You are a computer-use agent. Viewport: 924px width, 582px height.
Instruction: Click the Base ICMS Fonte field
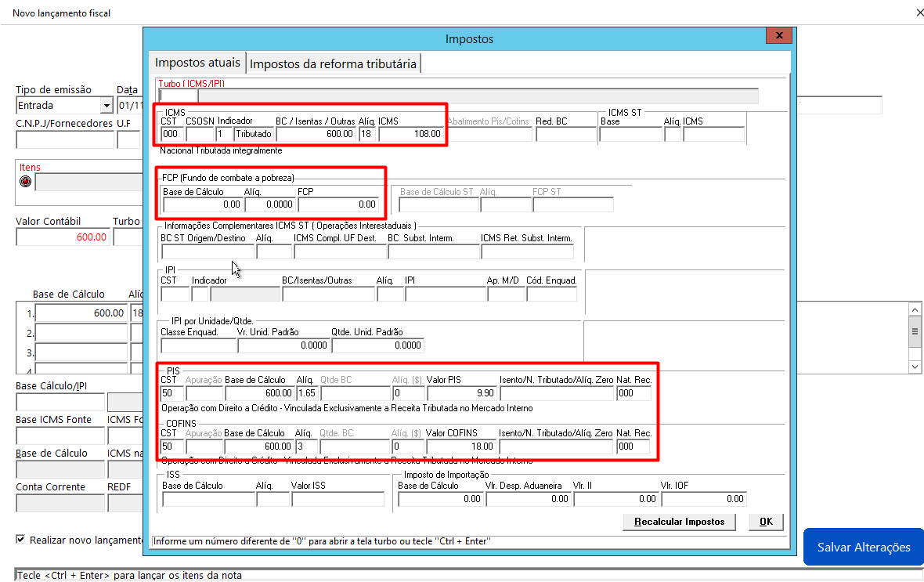[x=60, y=436]
